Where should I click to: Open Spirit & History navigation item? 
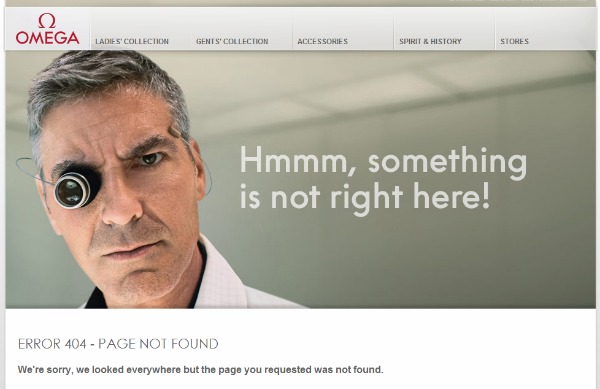tap(430, 41)
